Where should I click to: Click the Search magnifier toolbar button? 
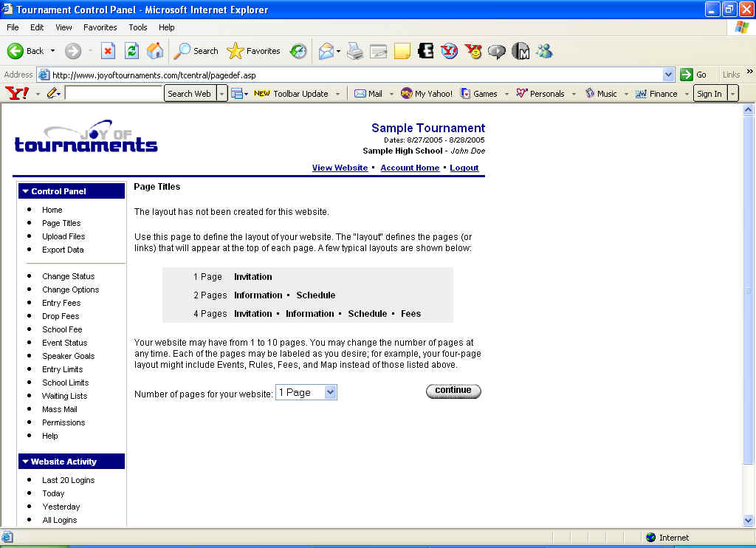(196, 51)
